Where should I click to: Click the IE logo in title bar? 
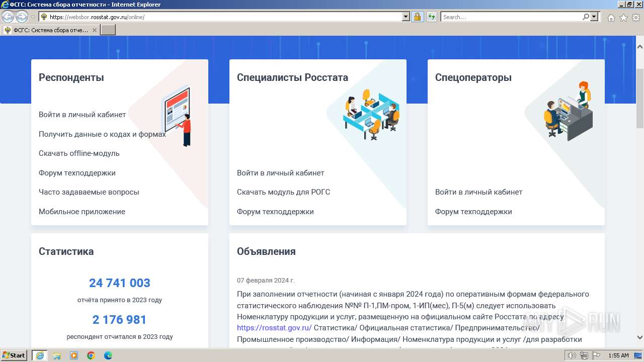coord(5,5)
